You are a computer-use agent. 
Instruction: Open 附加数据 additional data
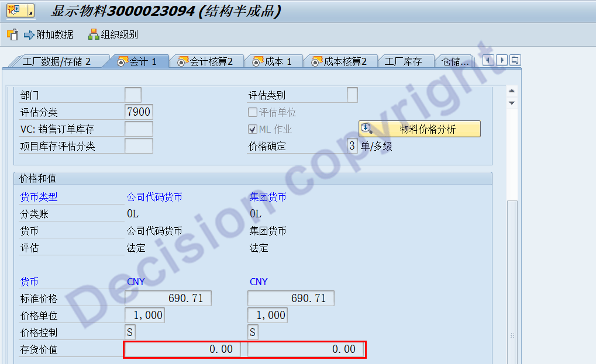point(49,34)
